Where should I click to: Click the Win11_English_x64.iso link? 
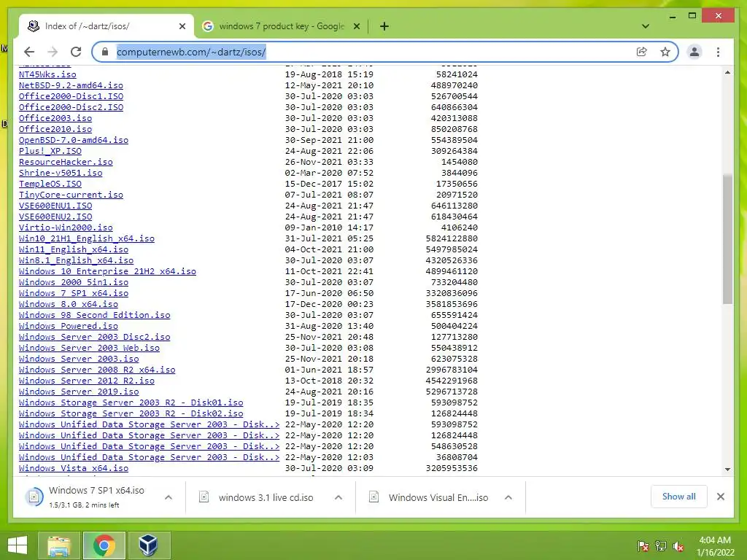74,249
